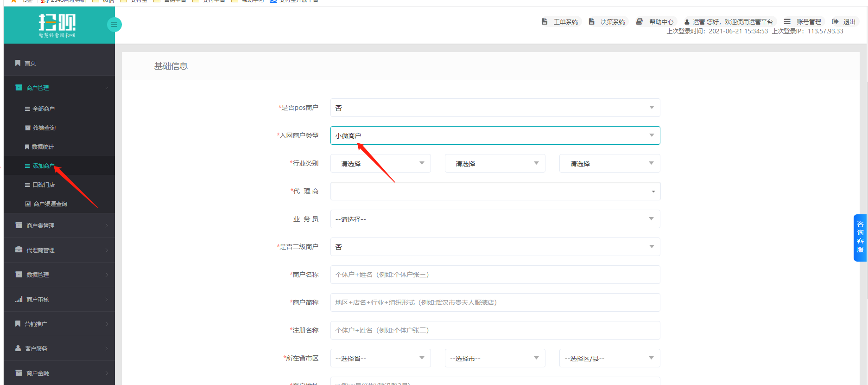Click the 营销推广 bookmark icon
Image resolution: width=868 pixels, height=385 pixels.
click(x=18, y=324)
